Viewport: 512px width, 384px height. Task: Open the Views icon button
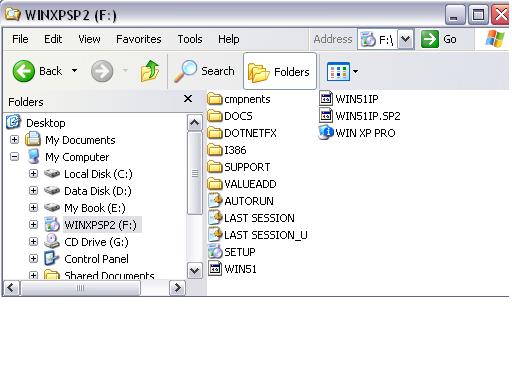point(338,71)
